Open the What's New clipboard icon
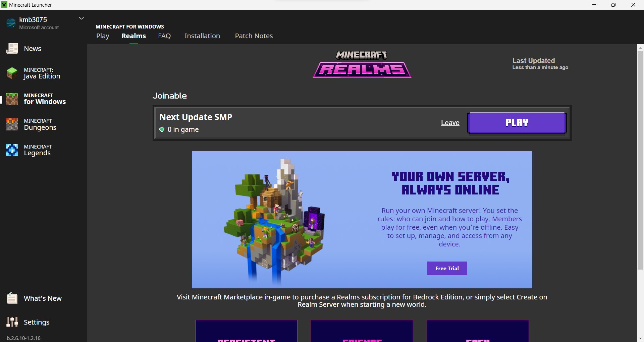 coord(12,298)
